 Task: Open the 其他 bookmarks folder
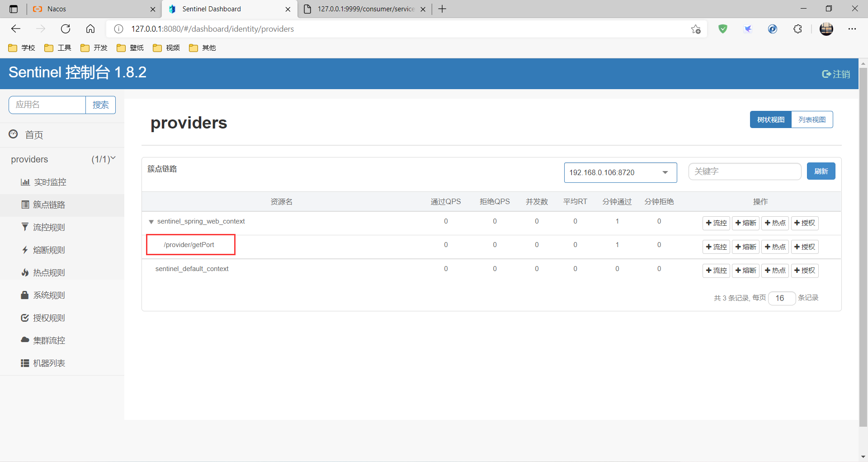[203, 48]
